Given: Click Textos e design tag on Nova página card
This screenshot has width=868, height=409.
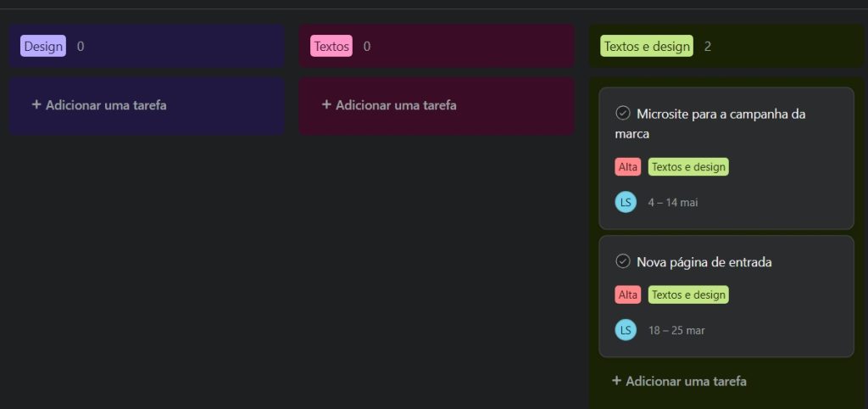Looking at the screenshot, I should click(688, 294).
